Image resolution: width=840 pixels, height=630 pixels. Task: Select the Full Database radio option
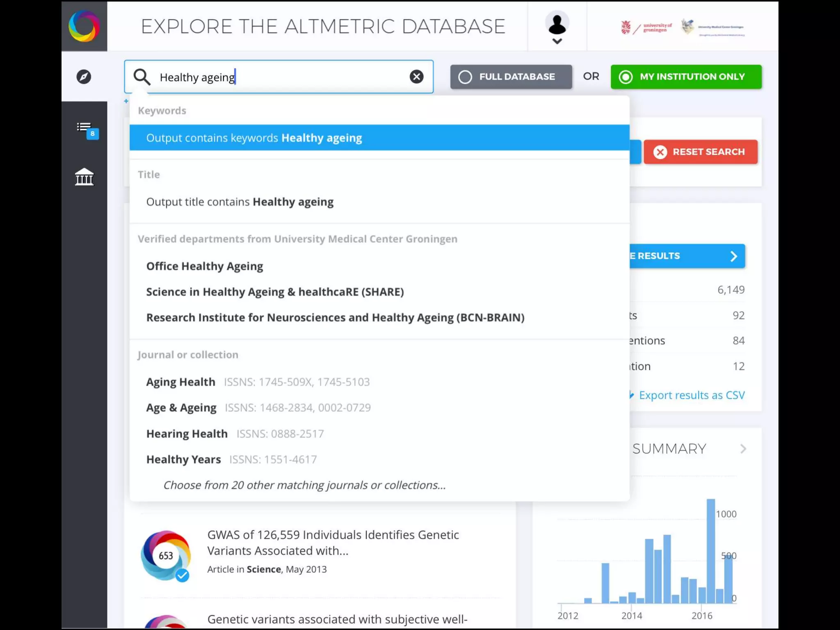pyautogui.click(x=511, y=77)
